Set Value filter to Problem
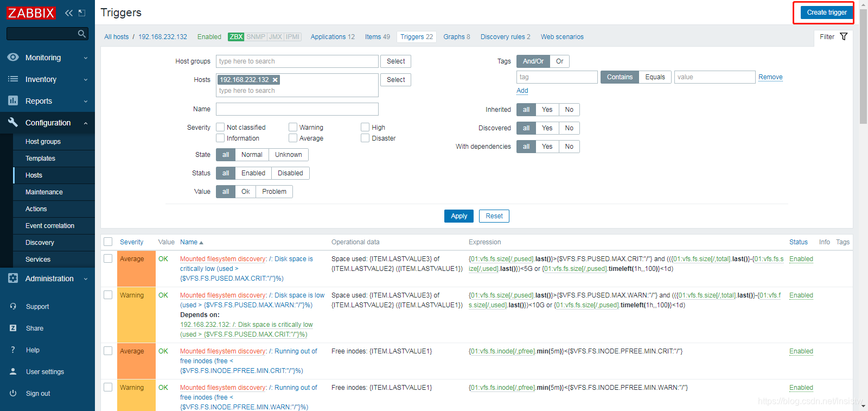Screen dimensions: 868x411 click(x=275, y=192)
